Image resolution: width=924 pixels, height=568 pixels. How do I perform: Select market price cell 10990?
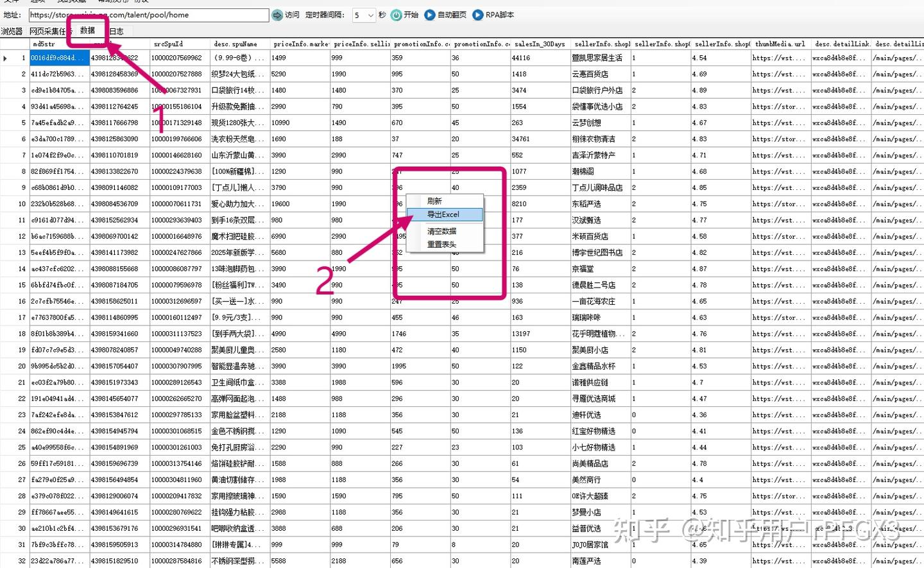300,123
